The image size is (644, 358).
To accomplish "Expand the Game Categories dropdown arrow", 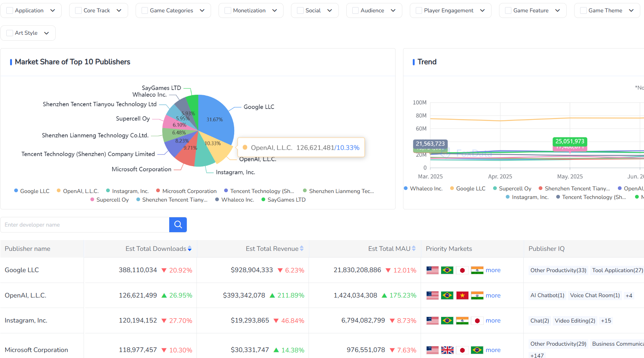I will (x=202, y=10).
